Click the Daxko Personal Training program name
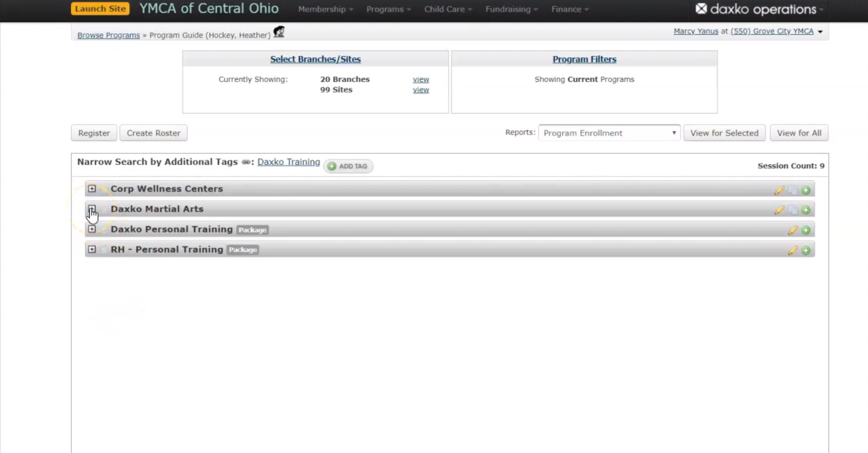Image resolution: width=868 pixels, height=453 pixels. click(171, 229)
